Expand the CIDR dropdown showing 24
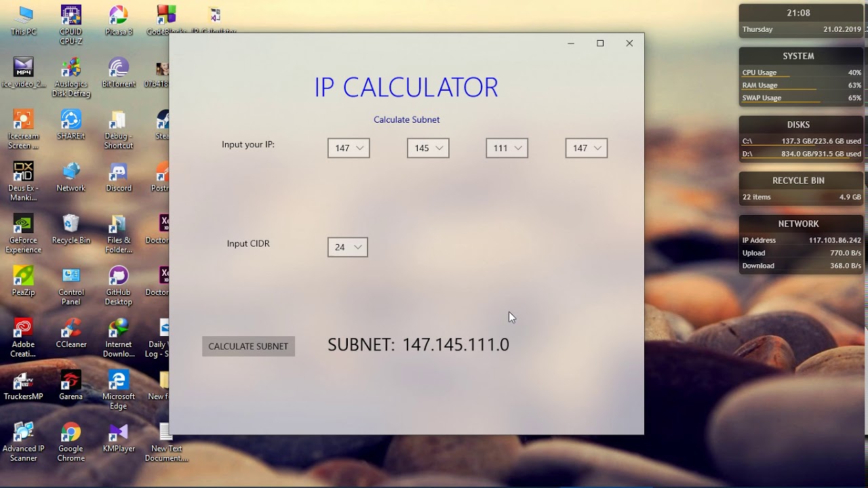 point(348,247)
